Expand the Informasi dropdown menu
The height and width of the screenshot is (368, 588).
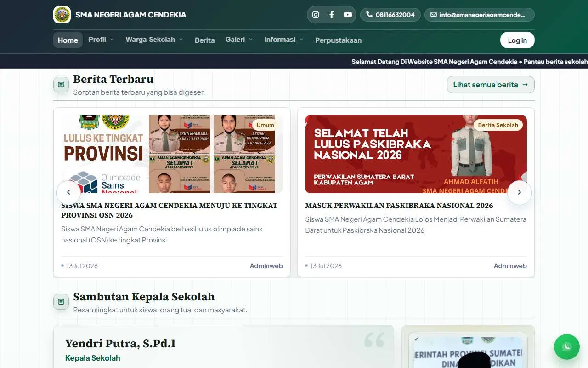tap(283, 40)
